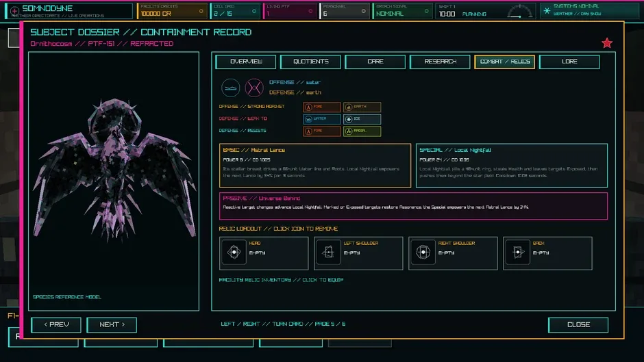Click the Back relic slot icon
The image size is (644, 362).
pyautogui.click(x=517, y=252)
